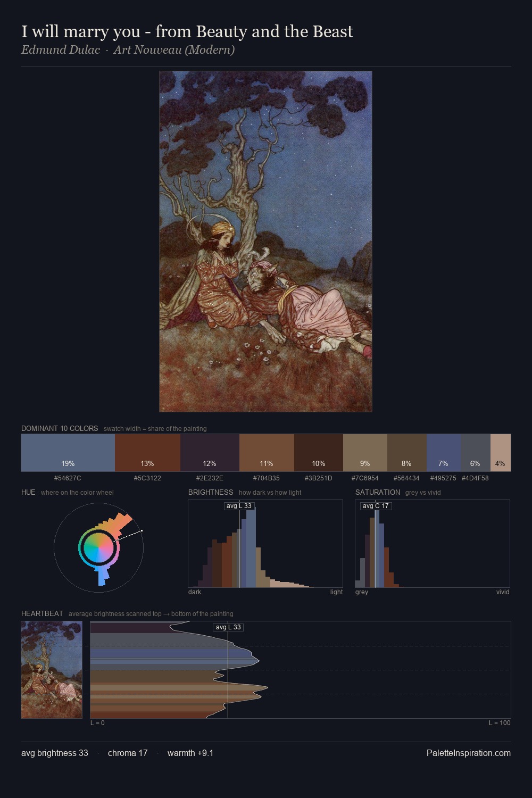Click the 'SATURATION' section heading
The height and width of the screenshot is (798, 532).
click(378, 492)
